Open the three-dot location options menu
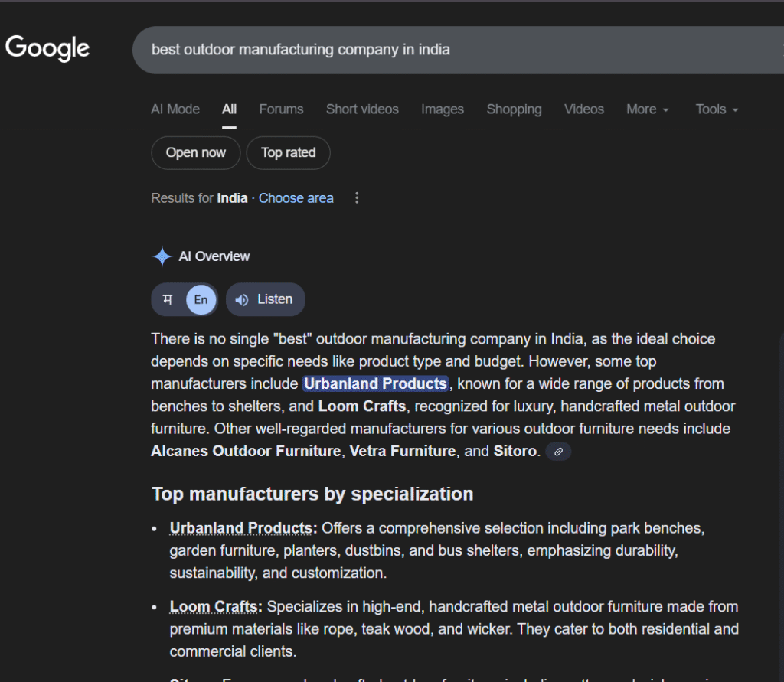 click(357, 198)
